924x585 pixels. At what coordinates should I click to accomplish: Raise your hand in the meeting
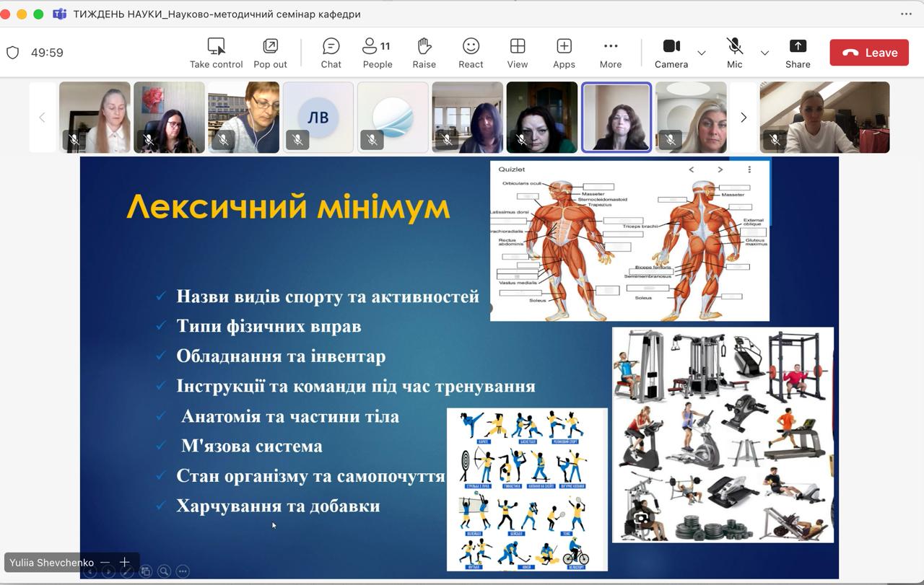coord(424,53)
